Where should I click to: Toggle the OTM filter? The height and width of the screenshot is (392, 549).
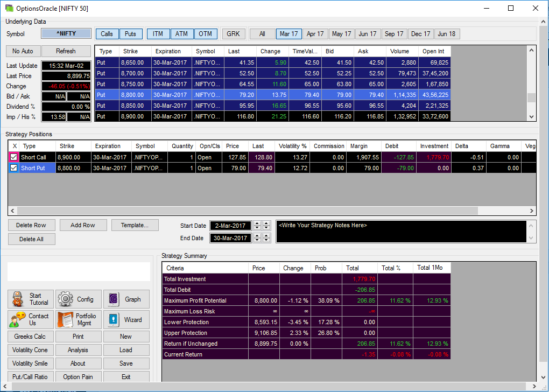pyautogui.click(x=206, y=34)
